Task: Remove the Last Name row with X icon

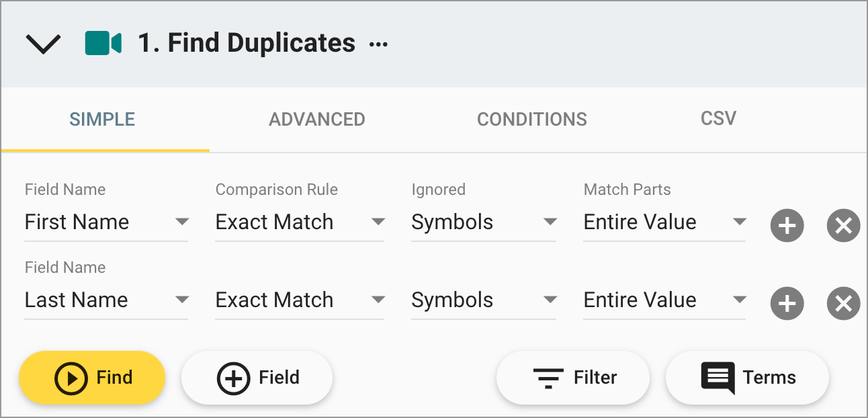Action: point(843,304)
